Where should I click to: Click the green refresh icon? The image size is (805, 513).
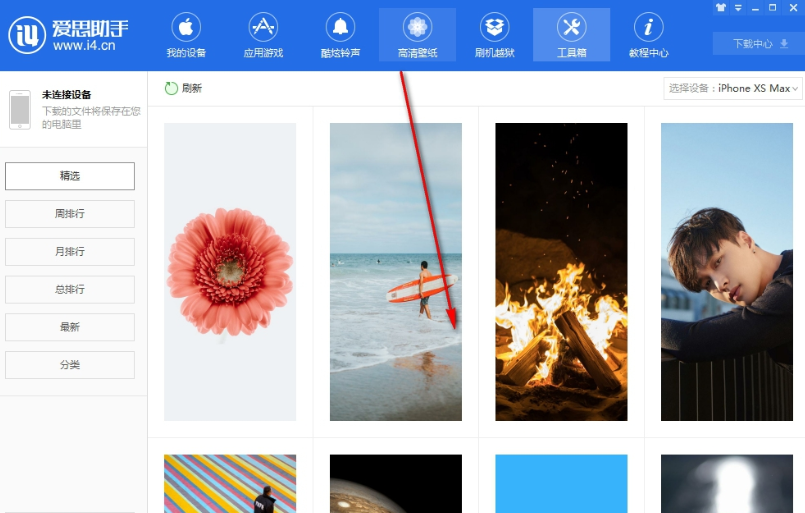(171, 88)
